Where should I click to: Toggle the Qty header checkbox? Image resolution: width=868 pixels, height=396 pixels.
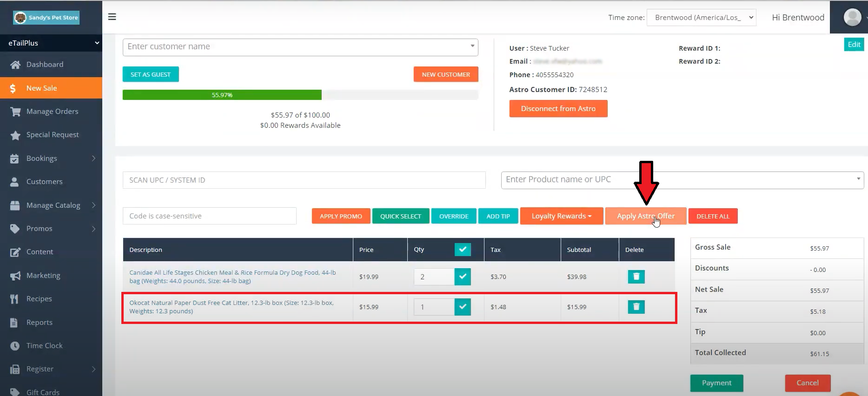click(x=462, y=250)
